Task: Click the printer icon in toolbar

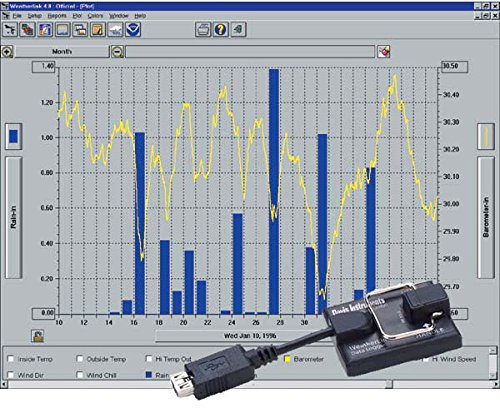Action: coord(203,29)
